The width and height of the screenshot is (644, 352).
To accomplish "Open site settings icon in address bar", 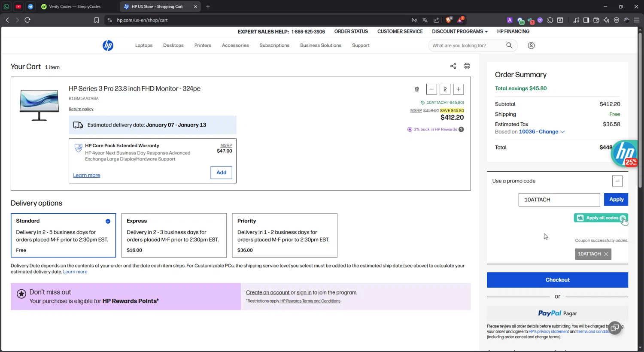I will coord(109,20).
